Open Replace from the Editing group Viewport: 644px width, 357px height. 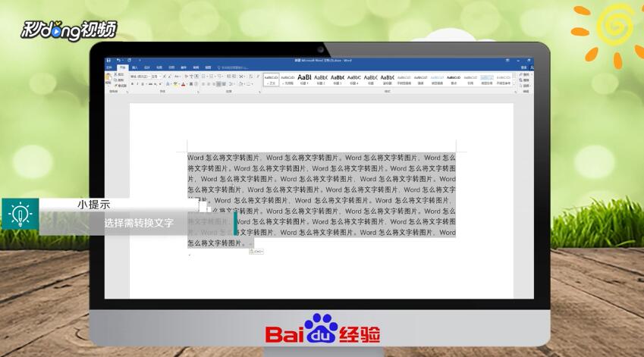pyautogui.click(x=524, y=80)
